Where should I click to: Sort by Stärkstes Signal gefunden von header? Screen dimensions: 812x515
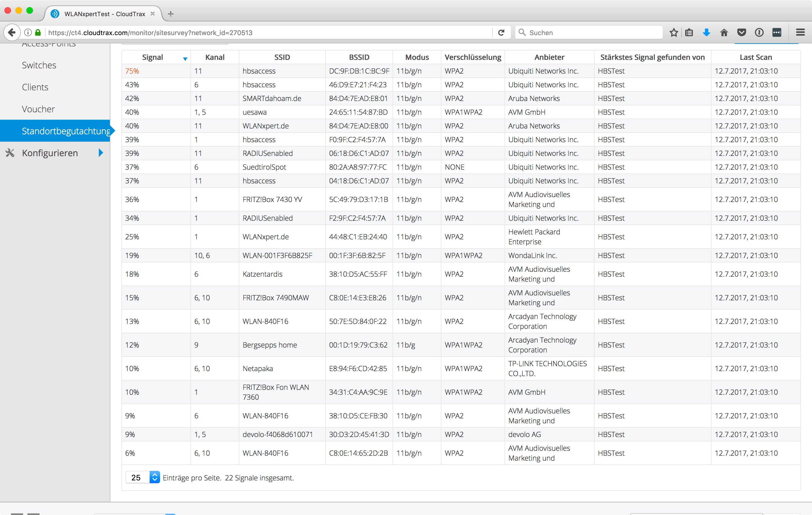pyautogui.click(x=653, y=57)
